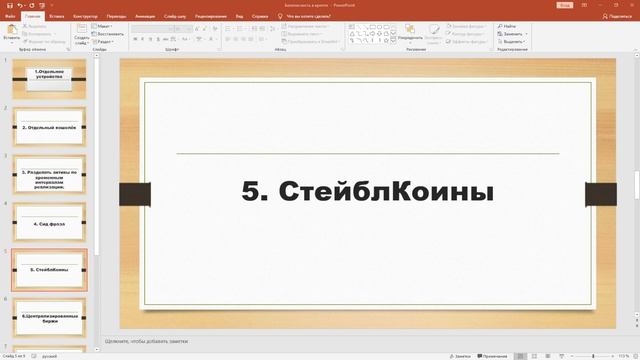
Task: Open the clipboard group dialog launcher
Action: pos(68,49)
